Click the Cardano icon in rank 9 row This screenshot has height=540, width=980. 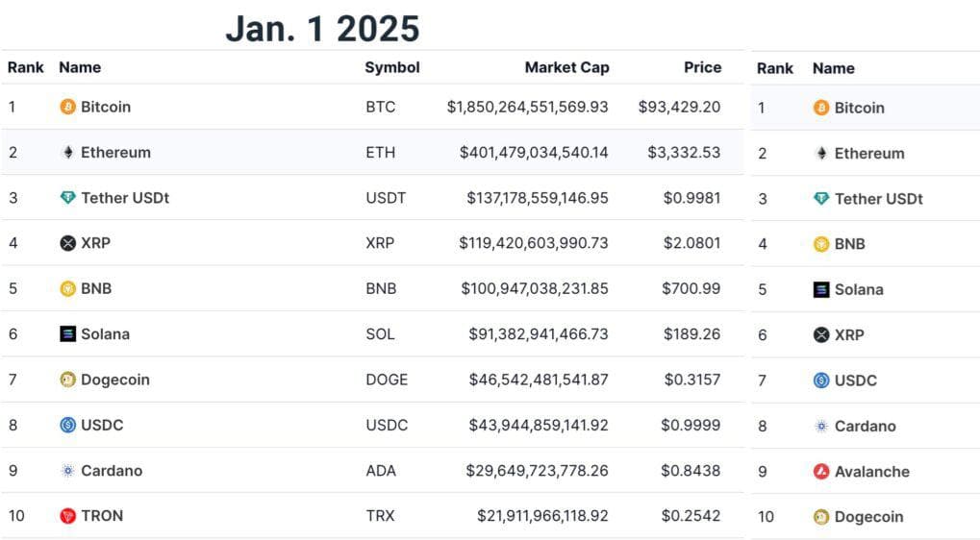coord(67,471)
